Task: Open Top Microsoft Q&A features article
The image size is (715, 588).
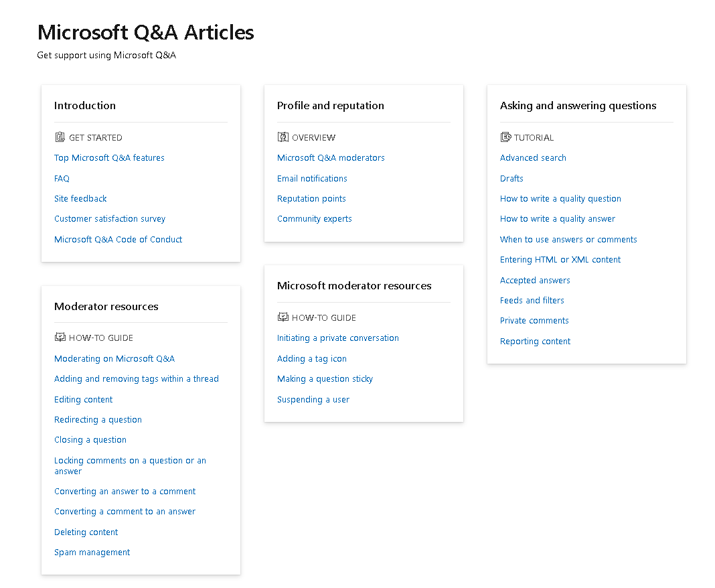Action: [109, 158]
